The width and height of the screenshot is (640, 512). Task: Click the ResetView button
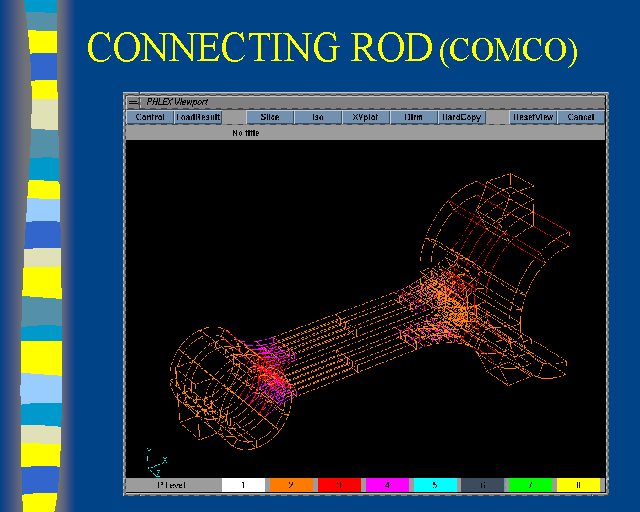532,117
